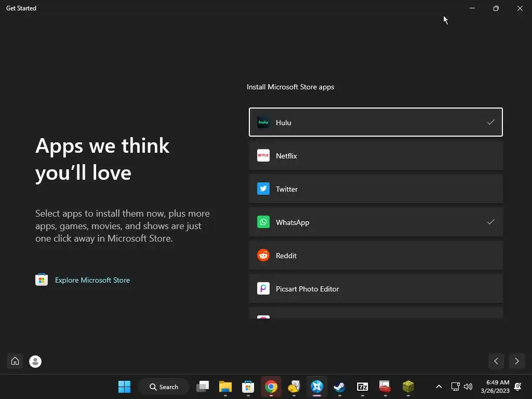The width and height of the screenshot is (532, 399).
Task: Uncheck the WhatsApp checkmark
Action: tap(490, 222)
